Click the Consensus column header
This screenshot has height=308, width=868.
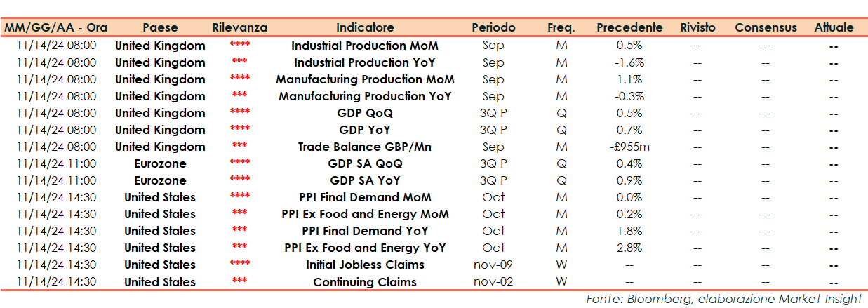click(766, 28)
